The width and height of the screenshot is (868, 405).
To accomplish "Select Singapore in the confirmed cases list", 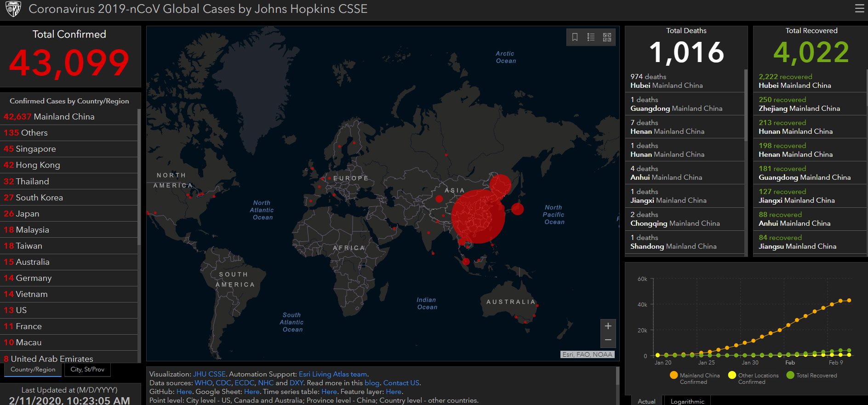I will pos(35,149).
